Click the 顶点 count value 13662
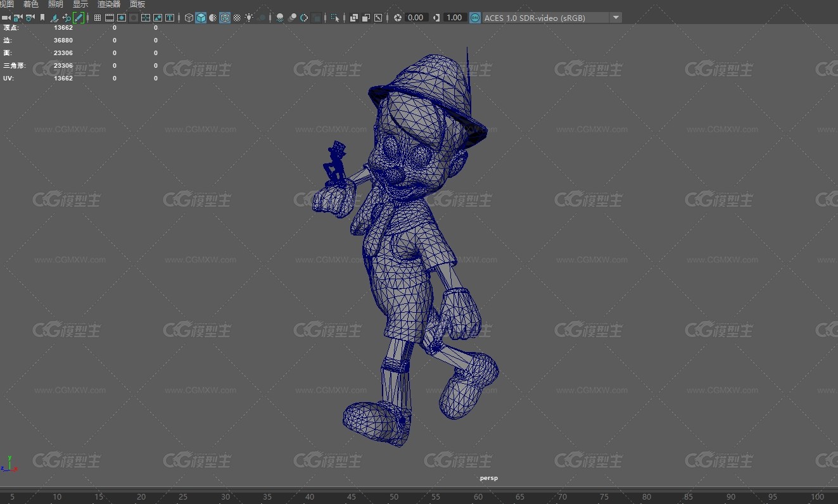Screen dimensions: 838x504 pos(63,28)
